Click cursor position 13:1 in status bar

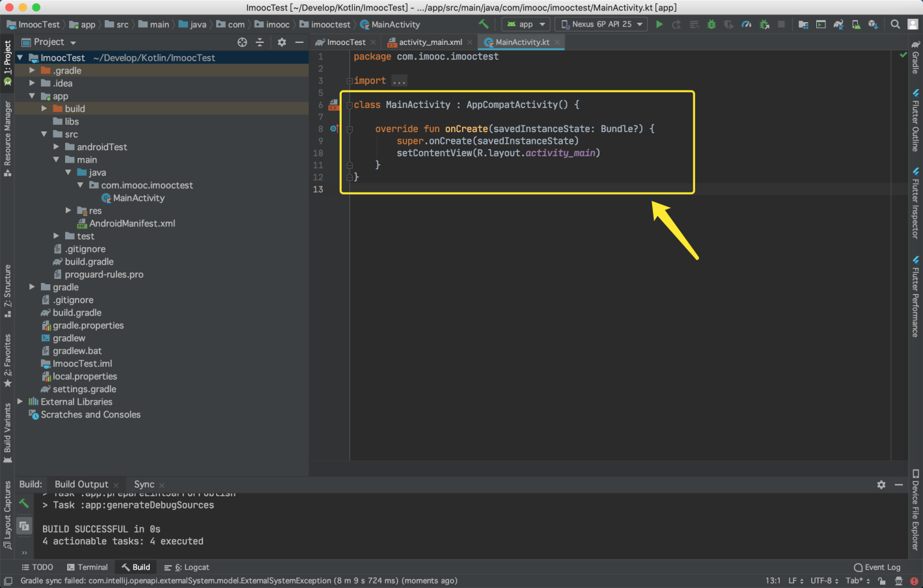point(773,581)
